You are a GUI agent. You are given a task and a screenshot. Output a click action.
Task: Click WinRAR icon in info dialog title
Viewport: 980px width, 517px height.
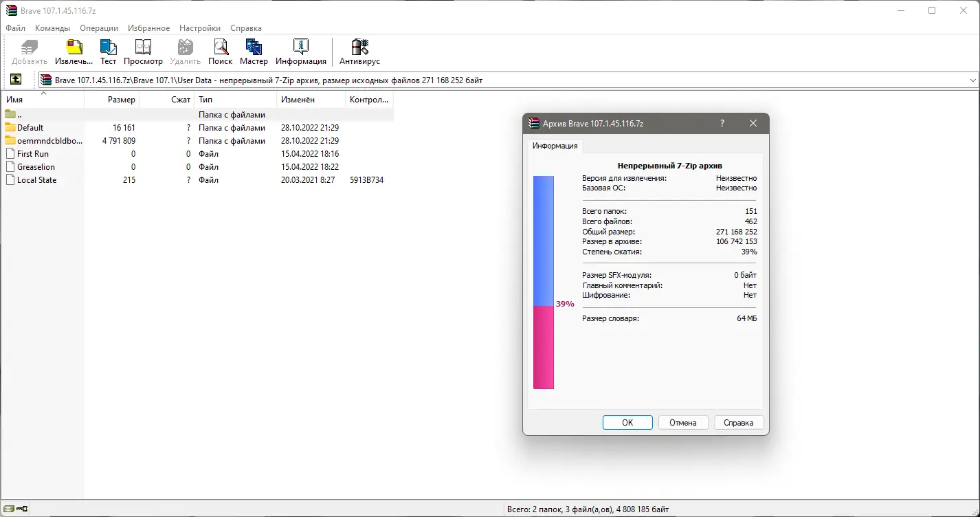click(533, 123)
